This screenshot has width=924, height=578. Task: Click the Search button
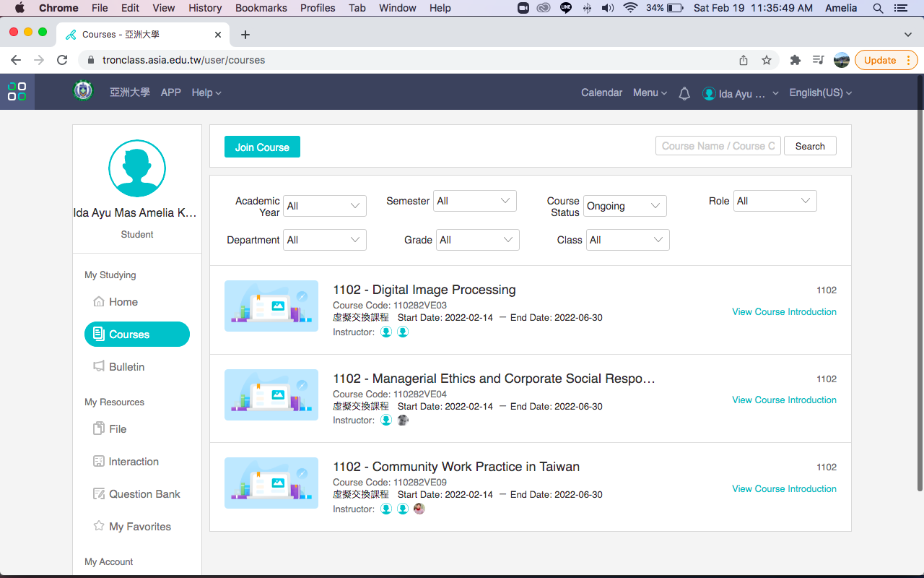pos(809,146)
